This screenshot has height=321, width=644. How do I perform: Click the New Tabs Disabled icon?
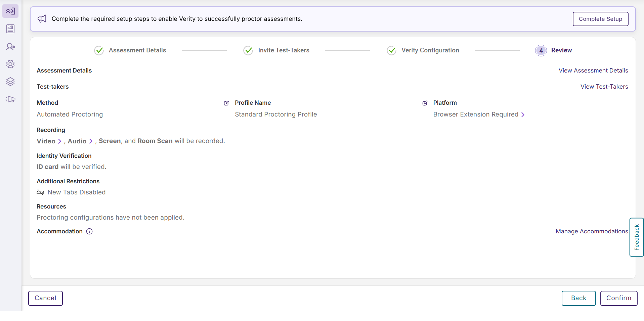40,192
